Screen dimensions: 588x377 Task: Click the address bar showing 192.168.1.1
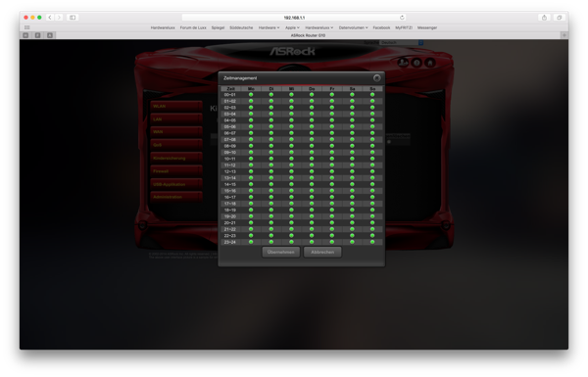pos(294,18)
